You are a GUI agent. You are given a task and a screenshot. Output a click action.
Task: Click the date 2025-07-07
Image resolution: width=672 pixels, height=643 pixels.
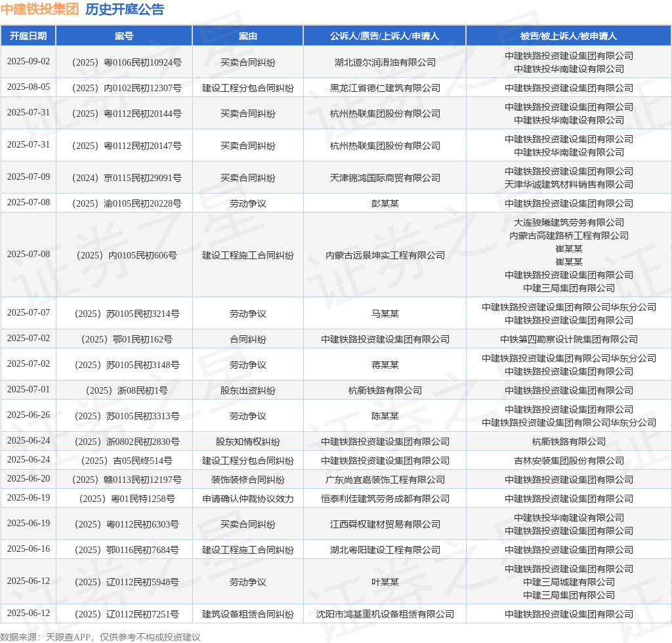coord(28,312)
